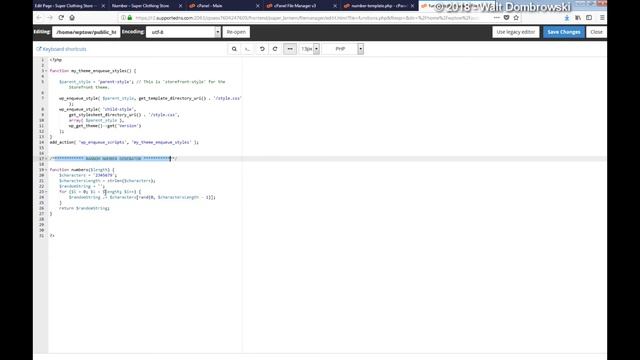
Task: Switch to cPanel - Main tab
Action: coord(209,6)
